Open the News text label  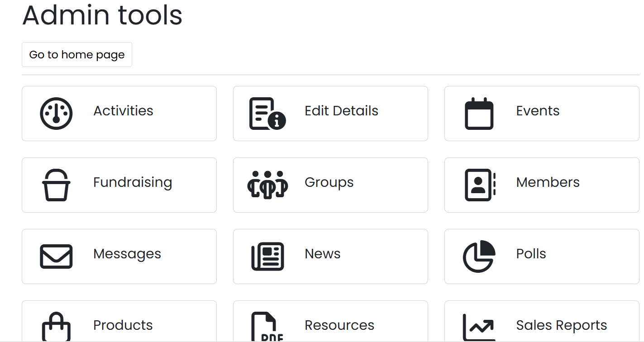(322, 254)
